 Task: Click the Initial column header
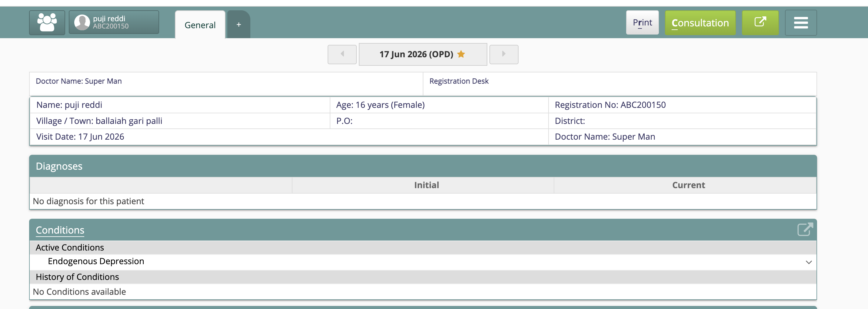(x=426, y=185)
